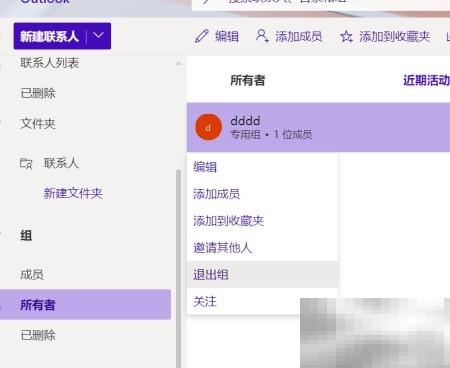This screenshot has width=450, height=368.
Task: Click the 添加成员 person icon
Action: click(262, 36)
